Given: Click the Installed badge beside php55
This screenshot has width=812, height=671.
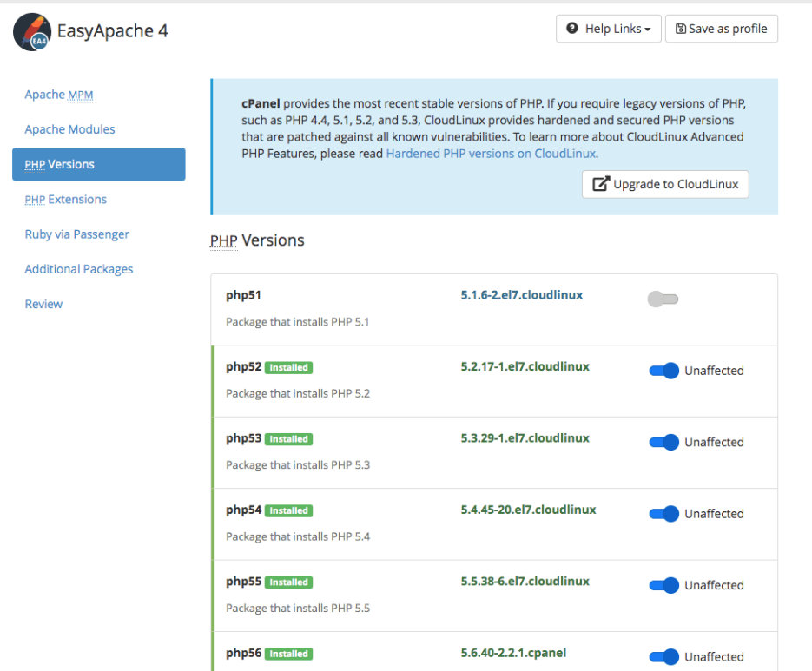Looking at the screenshot, I should coord(288,582).
